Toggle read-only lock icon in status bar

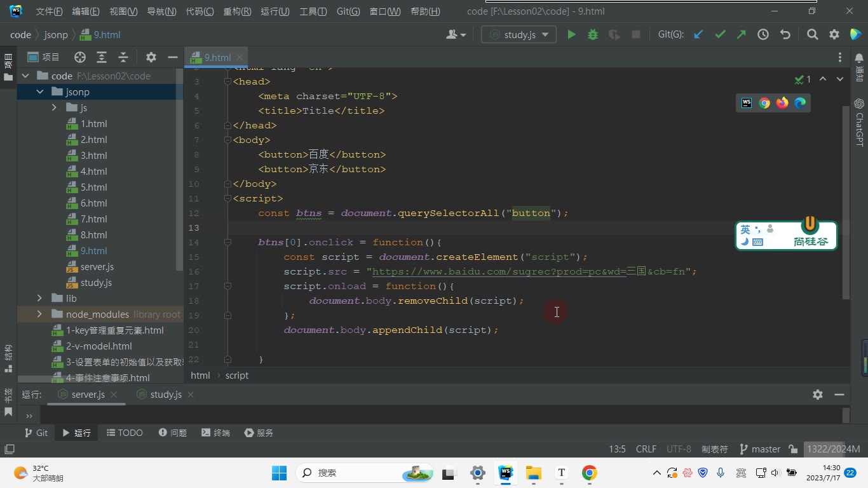pos(793,449)
